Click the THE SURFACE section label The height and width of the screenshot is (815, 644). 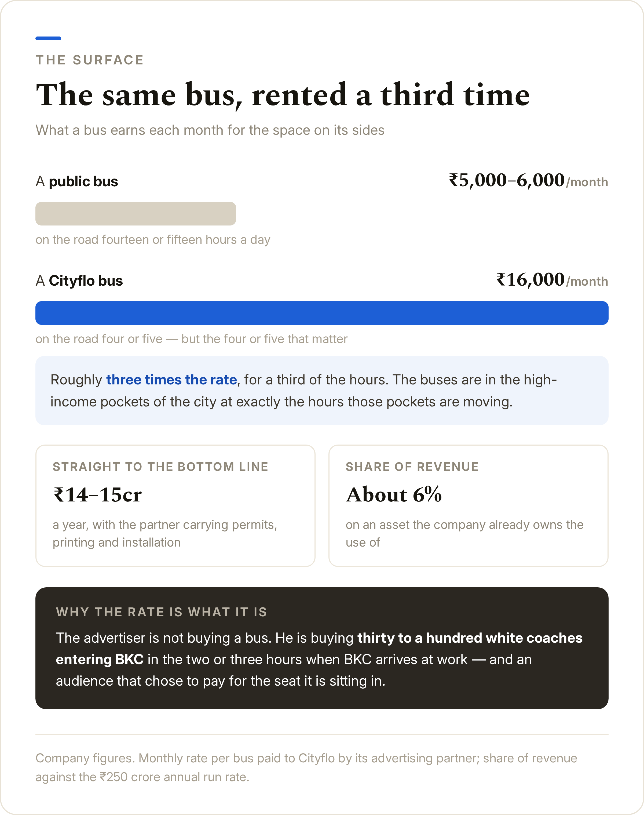[x=90, y=60]
